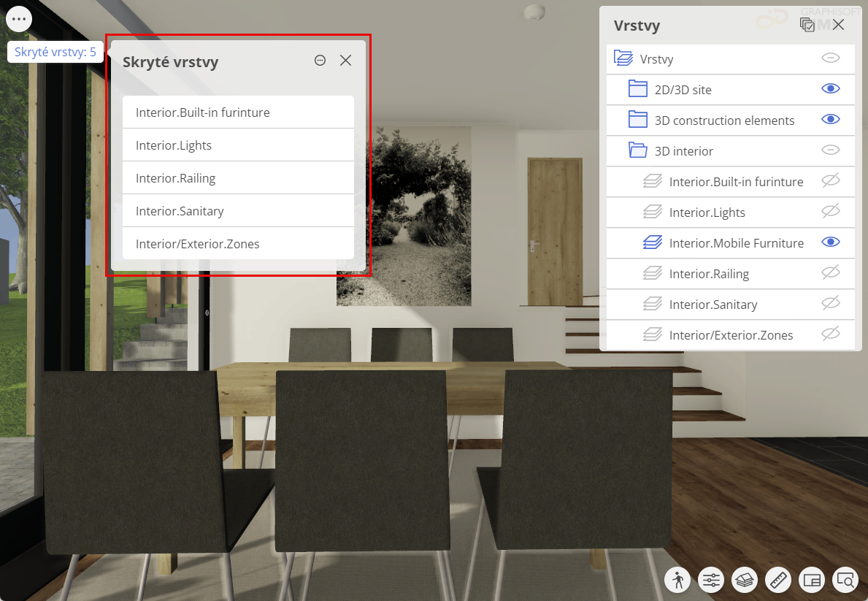Select '3D interior' label in Vrstvy tree

[x=683, y=151]
